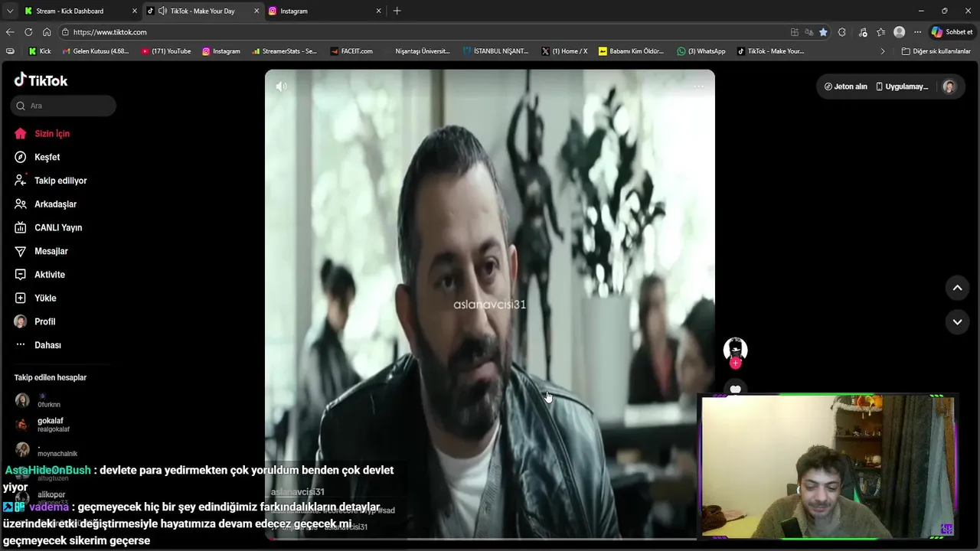980x551 pixels.
Task: Open Arkadaşlar page
Action: [x=55, y=204]
